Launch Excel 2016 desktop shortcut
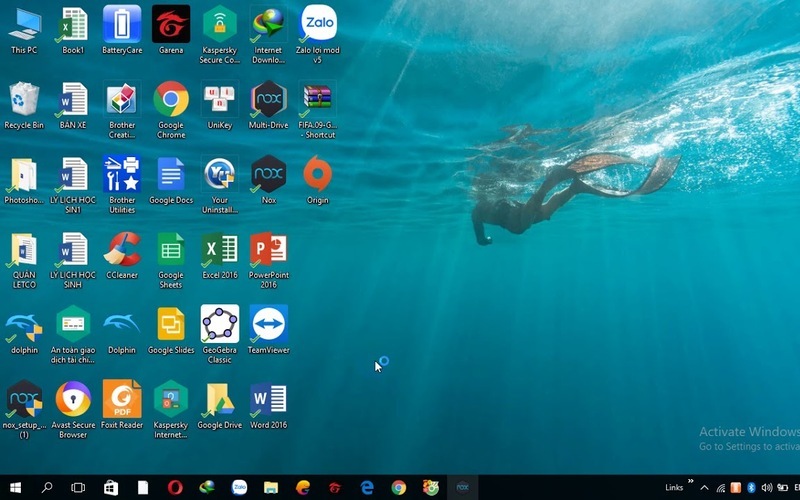Screen dimensions: 800x500 pyautogui.click(x=220, y=255)
